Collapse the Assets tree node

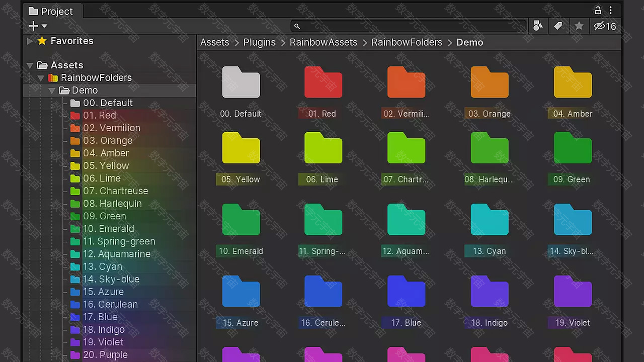[x=30, y=65]
